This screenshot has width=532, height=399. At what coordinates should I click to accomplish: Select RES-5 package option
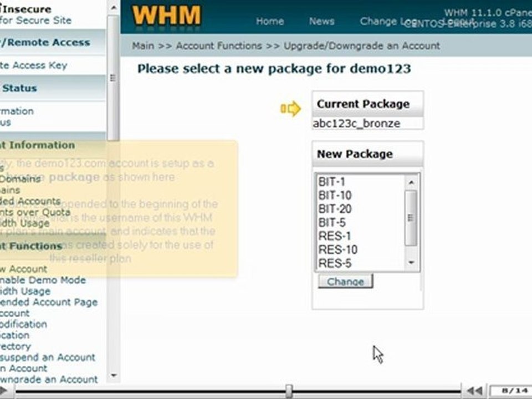[x=361, y=263]
